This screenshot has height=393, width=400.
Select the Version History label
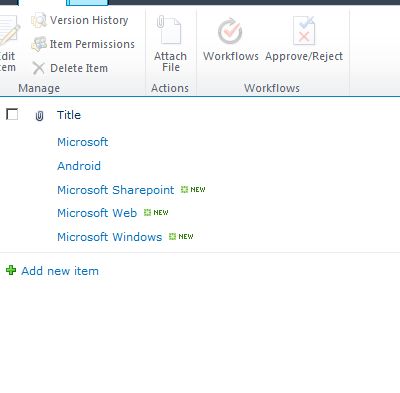(89, 20)
